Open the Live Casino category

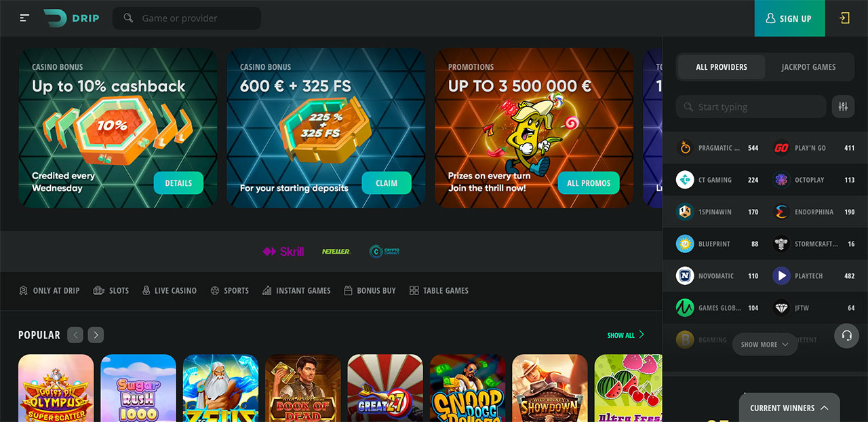click(169, 290)
